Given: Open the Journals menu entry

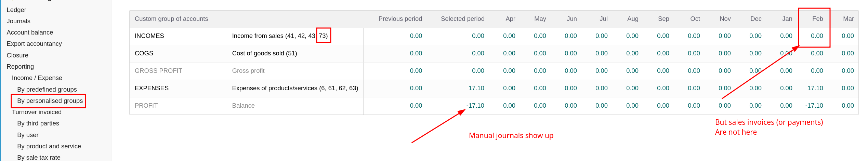Looking at the screenshot, I should click(18, 21).
